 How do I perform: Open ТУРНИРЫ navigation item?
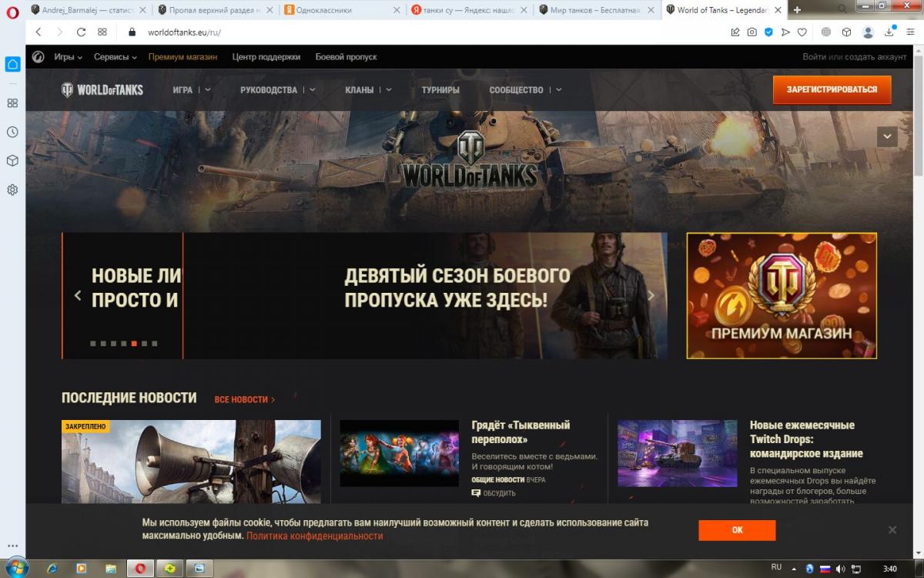tap(440, 90)
